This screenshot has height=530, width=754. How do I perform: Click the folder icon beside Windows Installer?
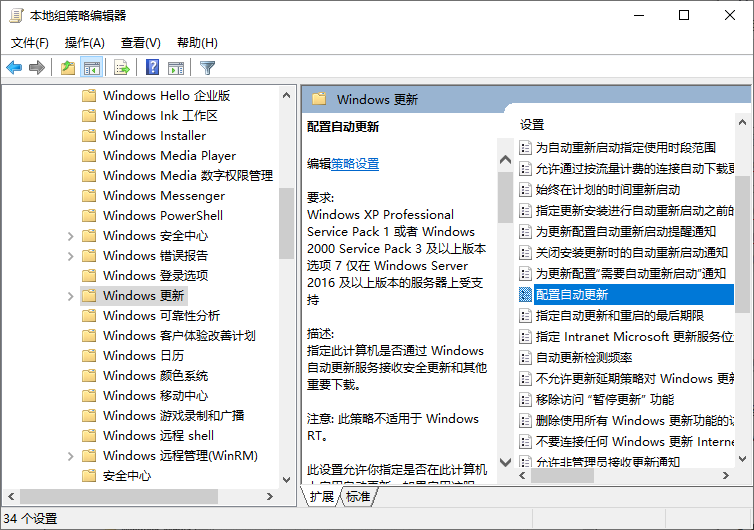(x=89, y=136)
